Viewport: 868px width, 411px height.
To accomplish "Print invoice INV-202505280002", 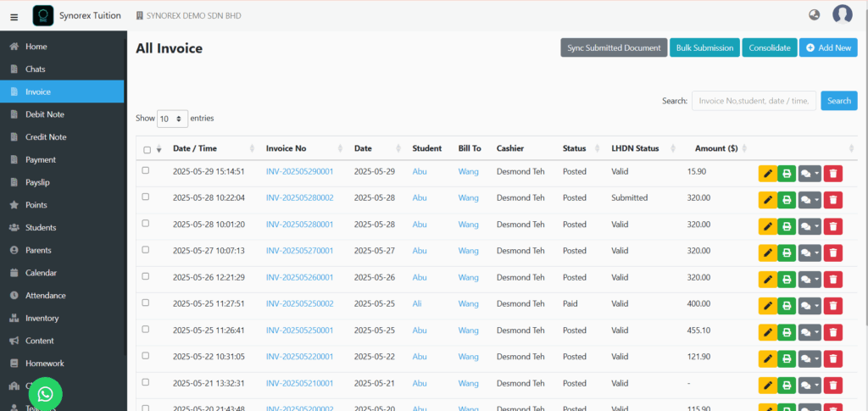I will click(x=787, y=200).
